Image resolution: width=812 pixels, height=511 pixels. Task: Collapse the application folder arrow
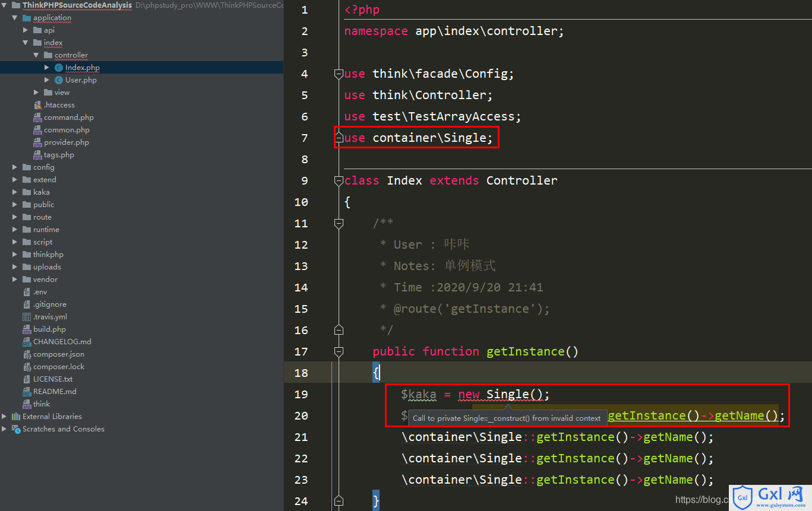pos(15,18)
